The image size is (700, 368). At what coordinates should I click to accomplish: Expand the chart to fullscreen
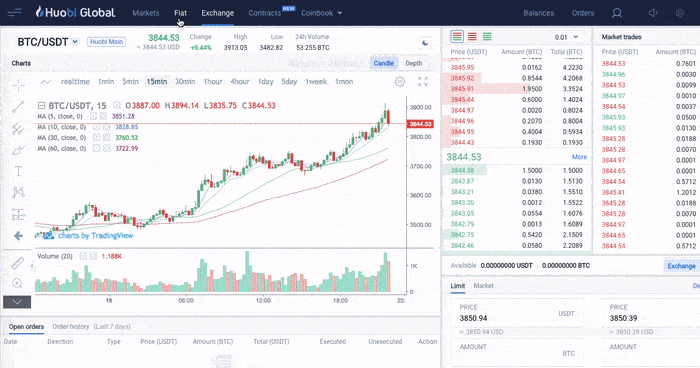click(x=423, y=82)
